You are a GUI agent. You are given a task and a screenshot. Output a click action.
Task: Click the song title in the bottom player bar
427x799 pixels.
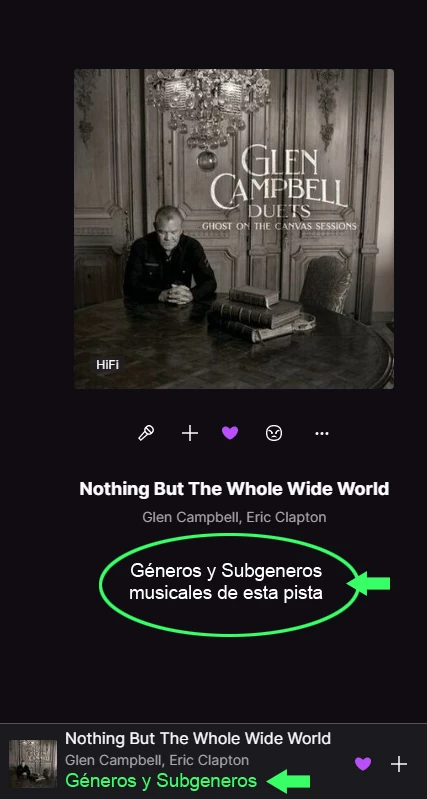(x=198, y=738)
